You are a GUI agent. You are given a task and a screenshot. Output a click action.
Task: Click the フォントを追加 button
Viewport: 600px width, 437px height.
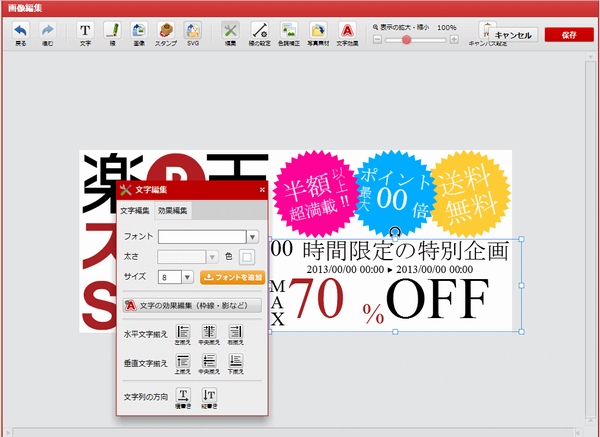coord(233,277)
